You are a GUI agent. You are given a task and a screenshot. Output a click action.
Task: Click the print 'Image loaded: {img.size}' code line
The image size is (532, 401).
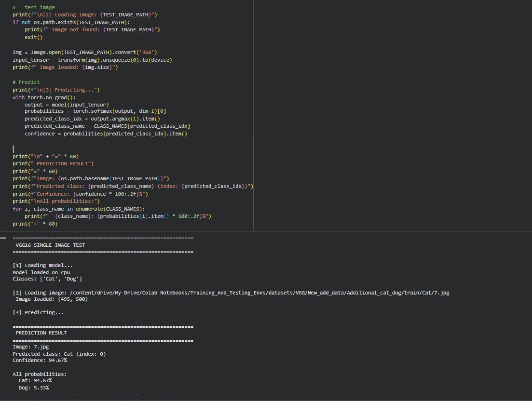[65, 67]
